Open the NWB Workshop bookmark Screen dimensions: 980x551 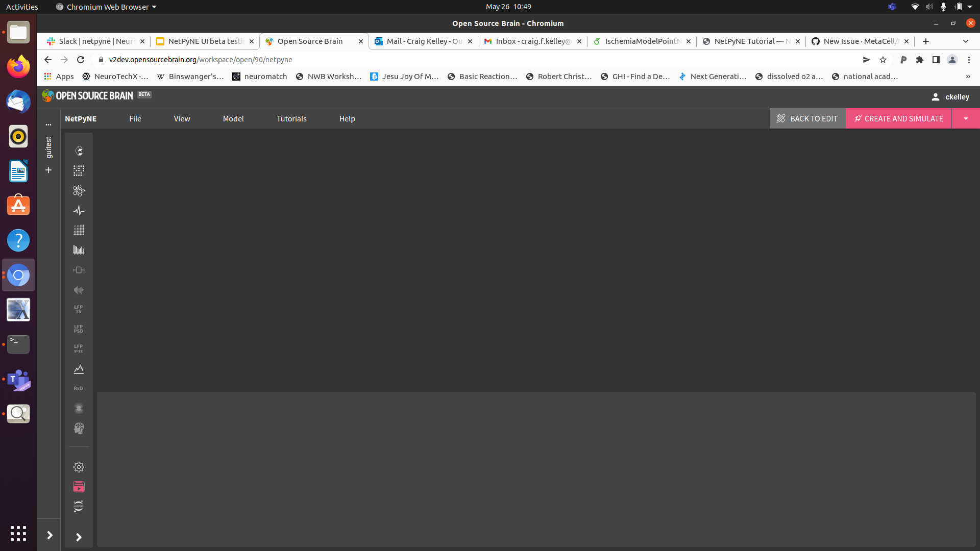point(329,77)
